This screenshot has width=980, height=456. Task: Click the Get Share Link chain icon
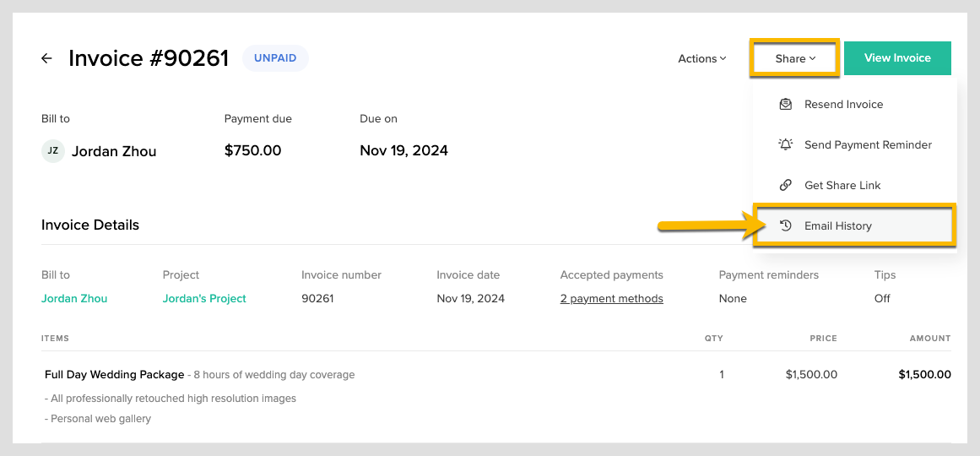786,185
